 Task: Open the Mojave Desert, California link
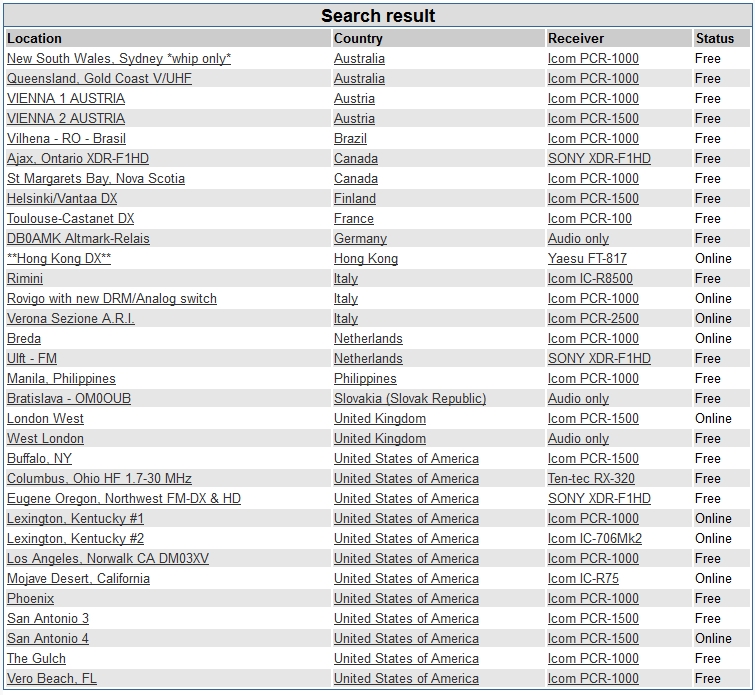pos(78,579)
